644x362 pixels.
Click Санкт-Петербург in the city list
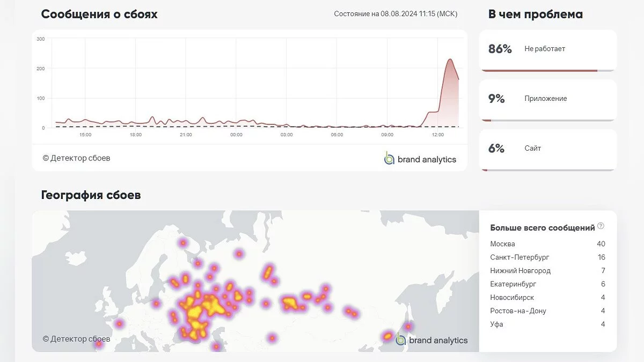coord(519,257)
